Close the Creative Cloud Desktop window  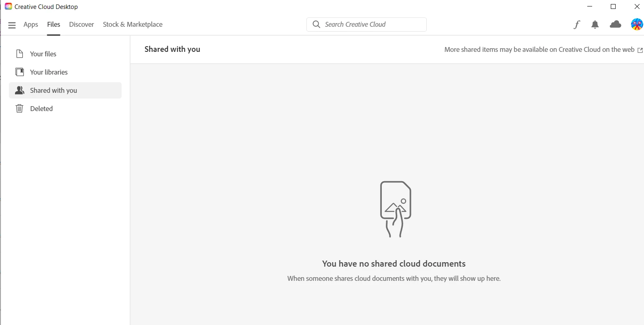(637, 6)
